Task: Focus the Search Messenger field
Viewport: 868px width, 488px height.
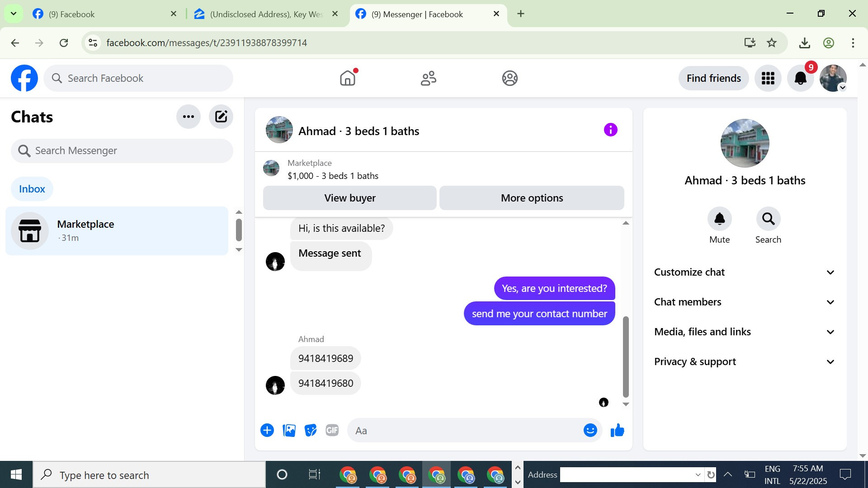Action: pos(122,150)
